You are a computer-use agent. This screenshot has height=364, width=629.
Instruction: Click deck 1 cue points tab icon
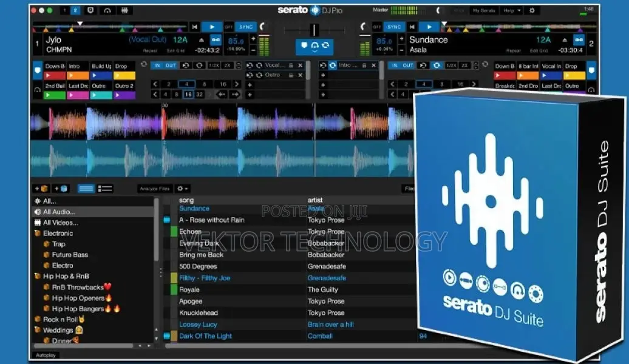37,70
